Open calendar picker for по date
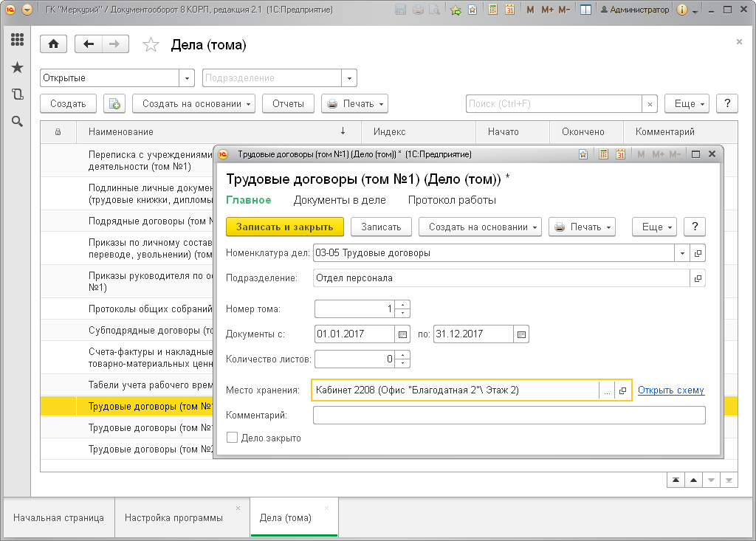Screen dimensions: 756x541 click(521, 334)
